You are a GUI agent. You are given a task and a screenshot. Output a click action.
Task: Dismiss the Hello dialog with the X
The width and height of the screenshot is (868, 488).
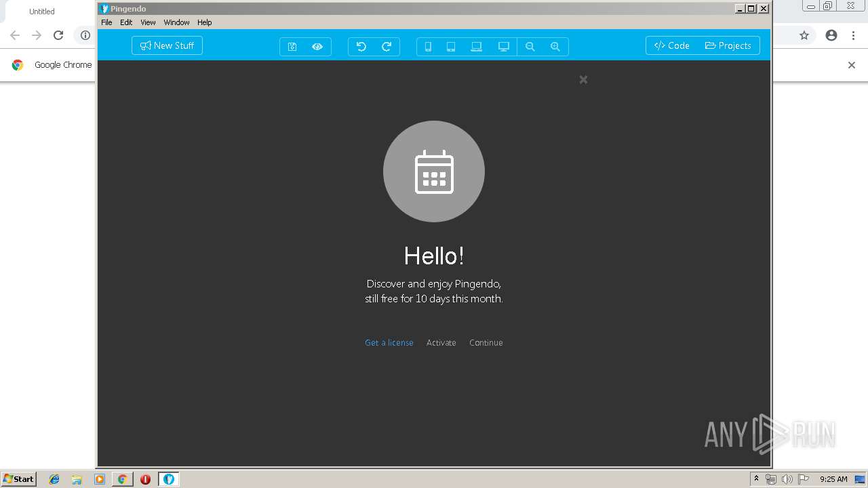583,79
